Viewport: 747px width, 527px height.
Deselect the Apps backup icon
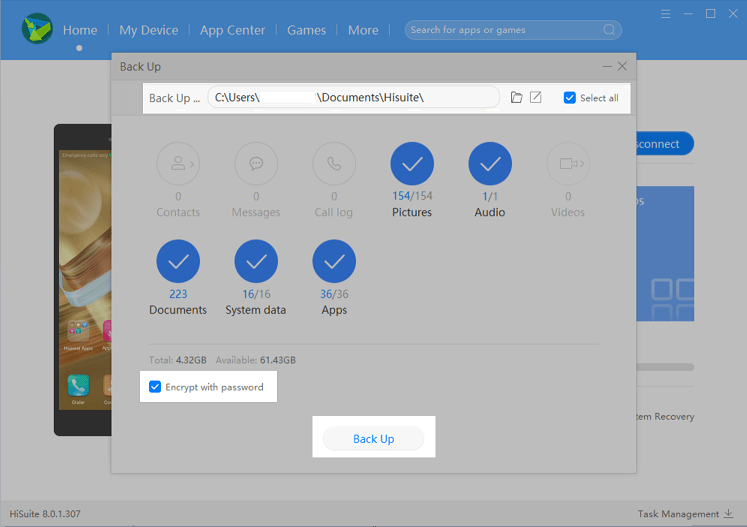[x=334, y=262]
